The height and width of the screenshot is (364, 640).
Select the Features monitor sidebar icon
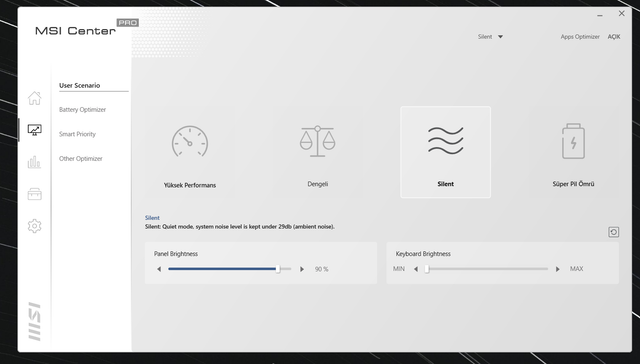34,130
